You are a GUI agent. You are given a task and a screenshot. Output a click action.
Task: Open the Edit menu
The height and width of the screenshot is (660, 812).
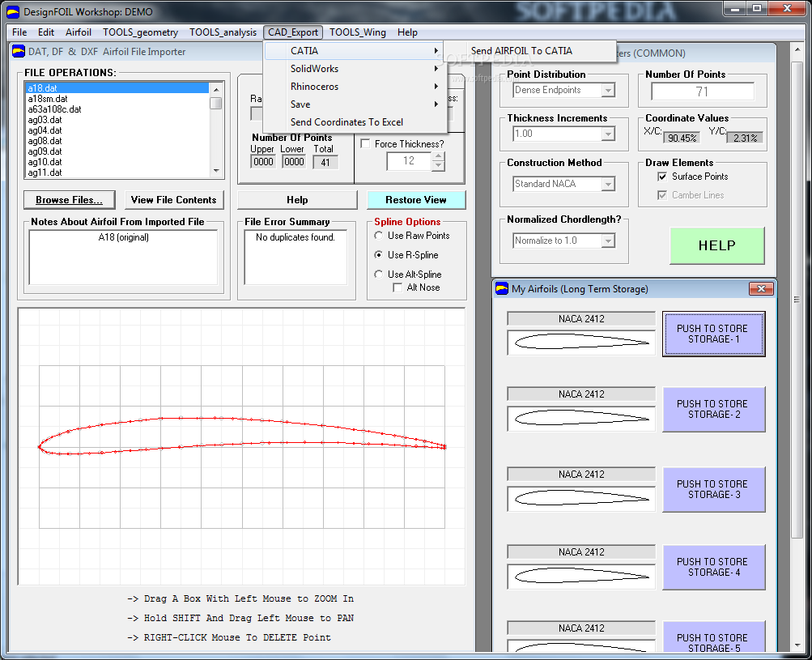(x=45, y=32)
